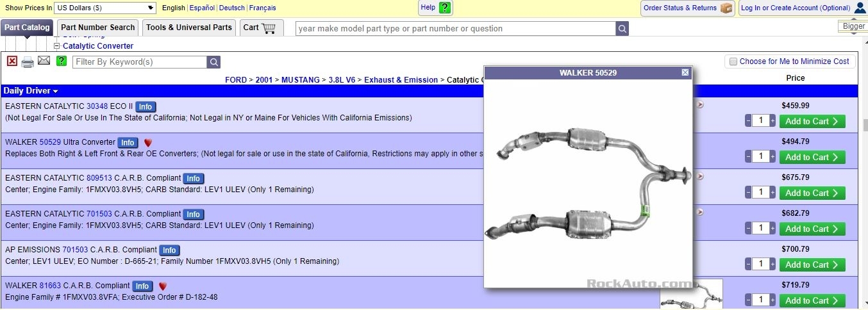Increase quantity for the $700.79 part
Image resolution: width=868 pixels, height=310 pixels.
772,264
